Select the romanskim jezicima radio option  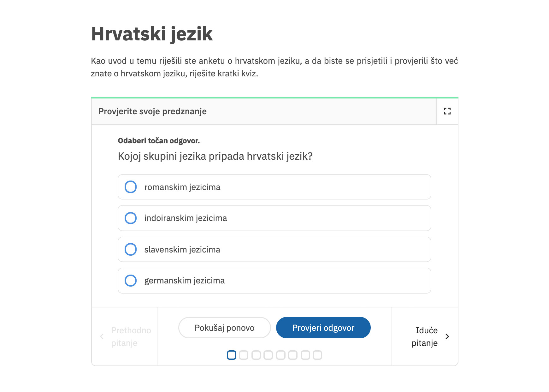point(131,187)
